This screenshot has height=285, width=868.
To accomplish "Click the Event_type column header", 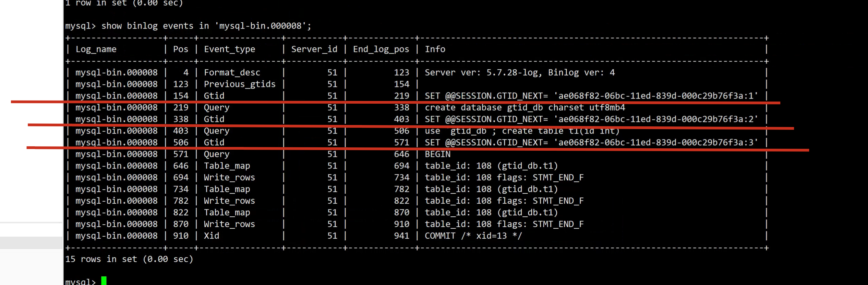I will pyautogui.click(x=229, y=49).
